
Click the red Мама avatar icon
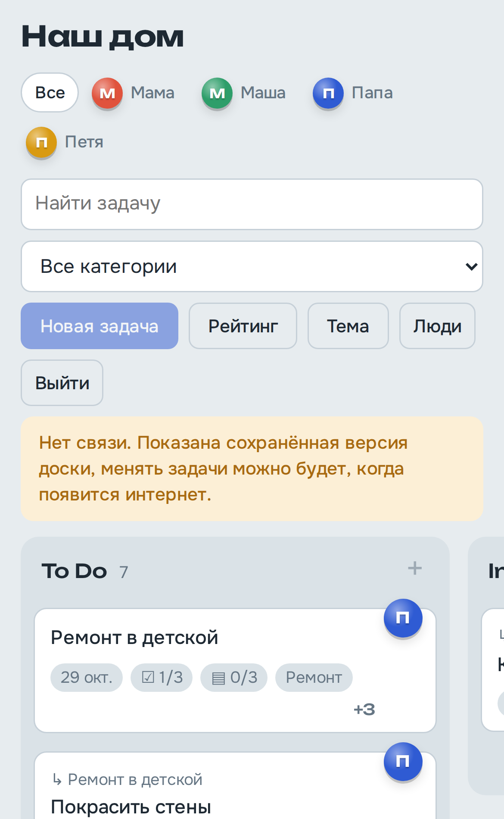tap(107, 93)
